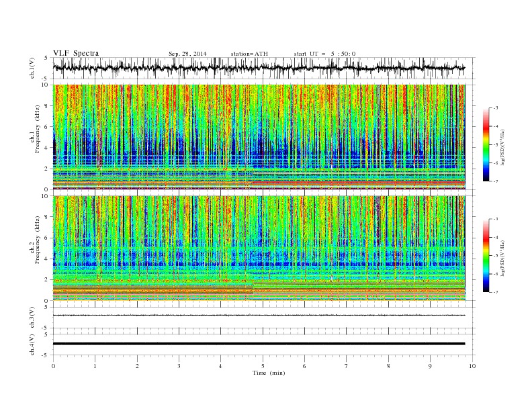Click the time axis tick label "8"
Screen dimensions: 532x411
tap(388, 366)
